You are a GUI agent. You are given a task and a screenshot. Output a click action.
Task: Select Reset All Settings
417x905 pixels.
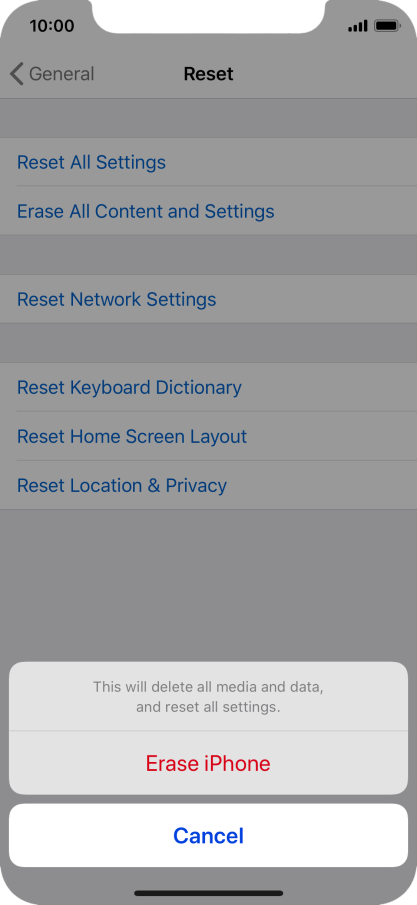pyautogui.click(x=208, y=162)
